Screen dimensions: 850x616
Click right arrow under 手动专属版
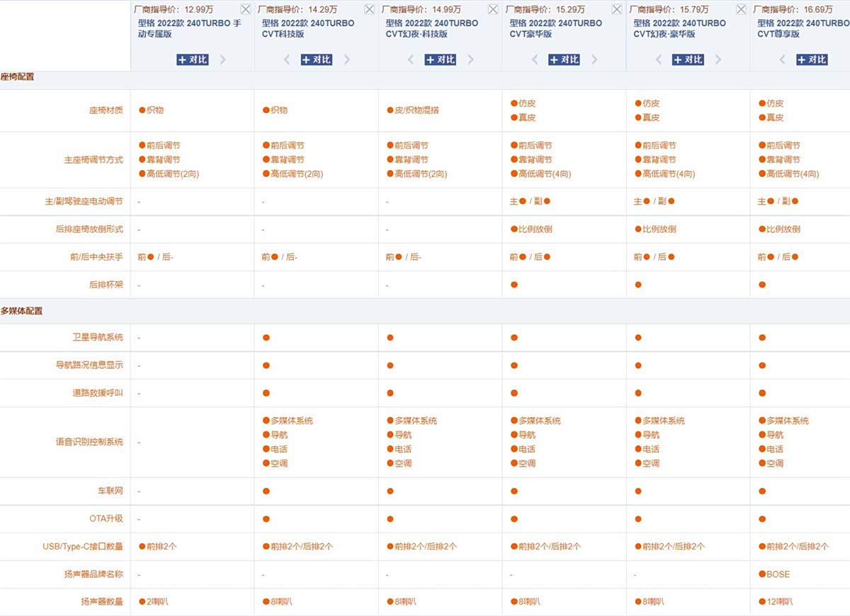pyautogui.click(x=223, y=59)
